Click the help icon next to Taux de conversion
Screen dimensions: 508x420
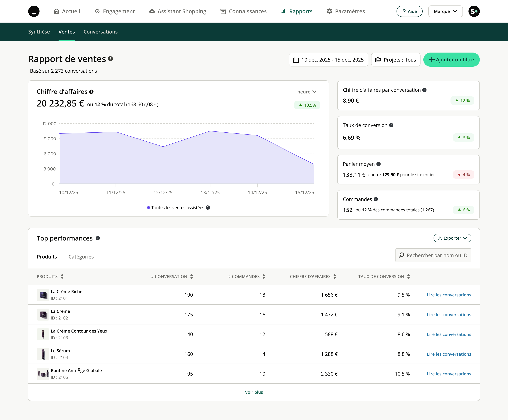tap(391, 125)
